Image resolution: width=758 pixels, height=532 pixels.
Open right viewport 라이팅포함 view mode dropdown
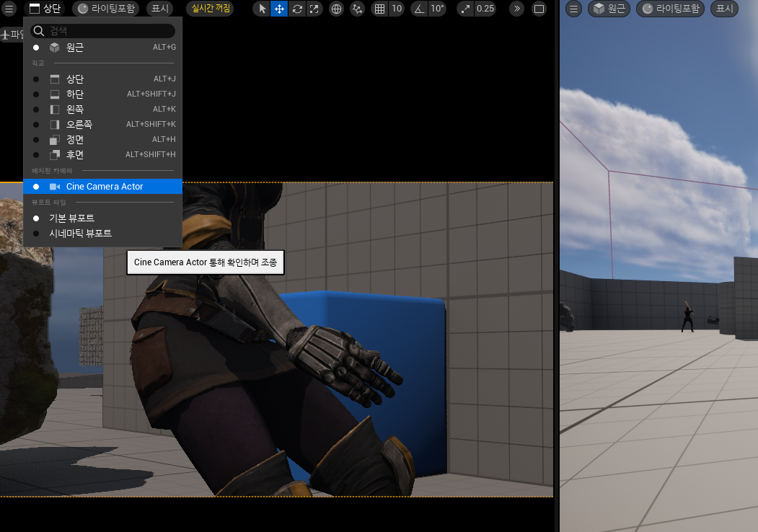point(671,9)
